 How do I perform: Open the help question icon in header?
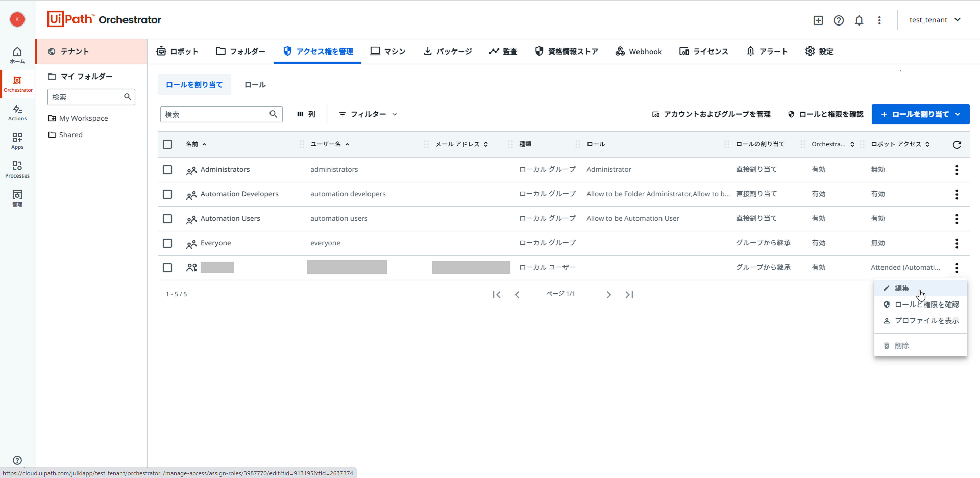pos(839,20)
